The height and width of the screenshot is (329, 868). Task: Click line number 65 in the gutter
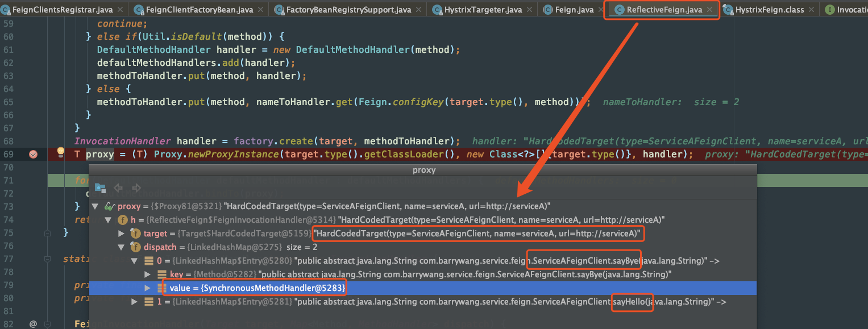tap(9, 102)
